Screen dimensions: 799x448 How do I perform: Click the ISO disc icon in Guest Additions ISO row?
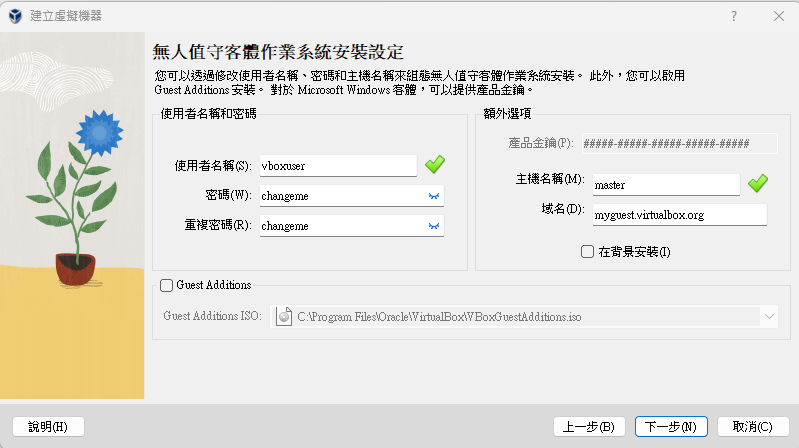tap(284, 317)
